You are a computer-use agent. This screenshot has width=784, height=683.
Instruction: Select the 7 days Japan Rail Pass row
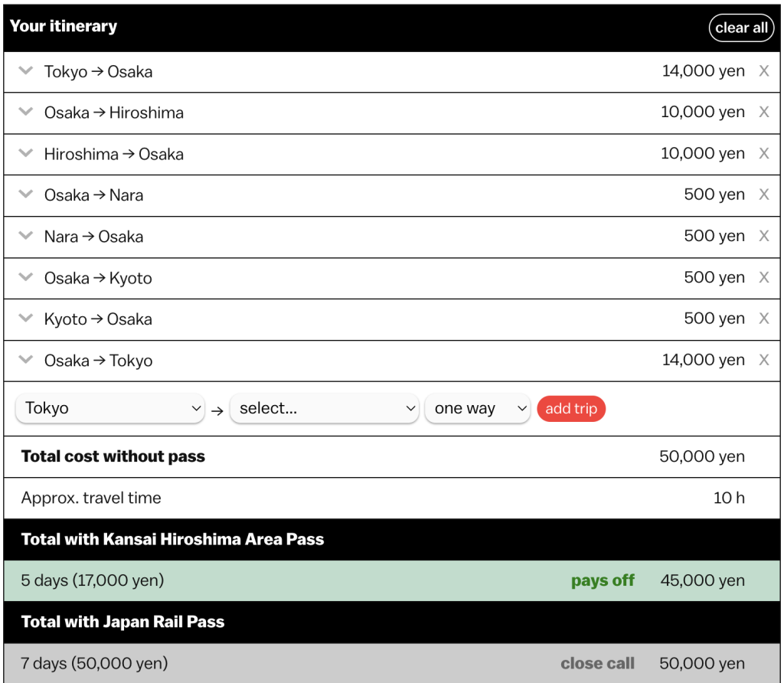[392, 663]
